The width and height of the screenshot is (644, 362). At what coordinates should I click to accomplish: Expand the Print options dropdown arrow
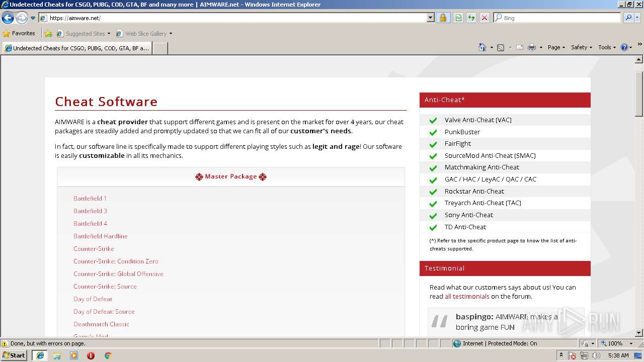(541, 47)
